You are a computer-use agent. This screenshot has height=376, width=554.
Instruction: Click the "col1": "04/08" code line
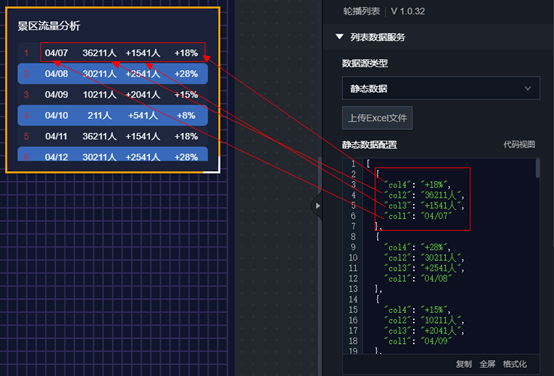click(x=418, y=279)
